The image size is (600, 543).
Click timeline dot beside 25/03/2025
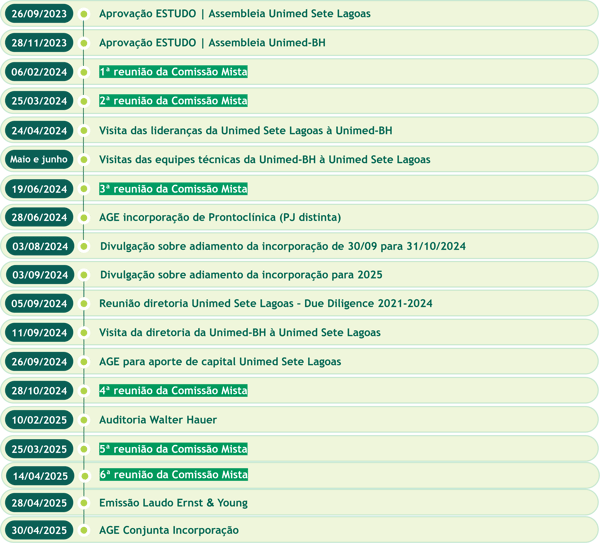tap(84, 449)
